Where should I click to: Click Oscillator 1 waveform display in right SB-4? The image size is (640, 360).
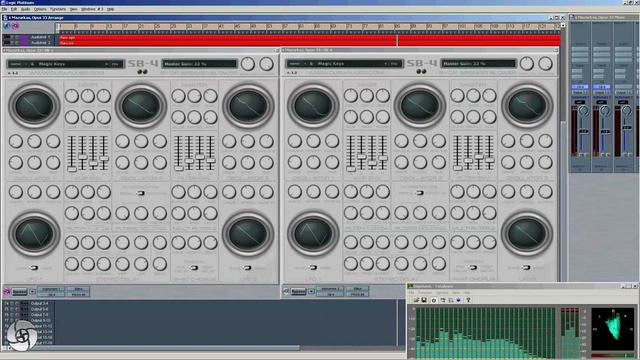tap(313, 106)
